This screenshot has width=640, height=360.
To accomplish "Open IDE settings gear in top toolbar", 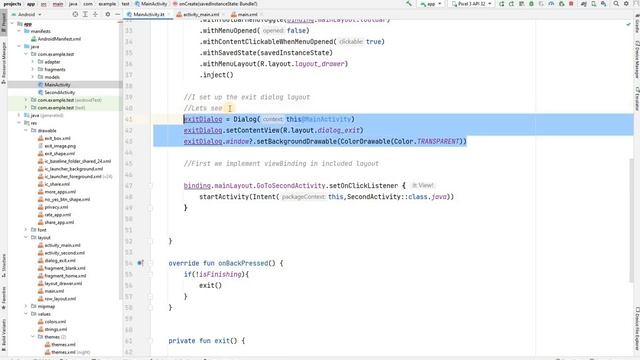I will coord(626,4).
